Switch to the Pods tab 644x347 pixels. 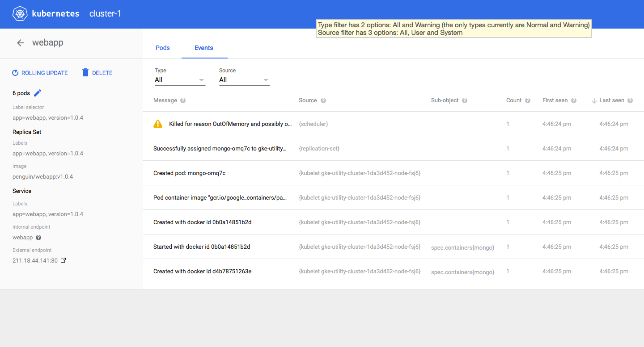pyautogui.click(x=162, y=48)
